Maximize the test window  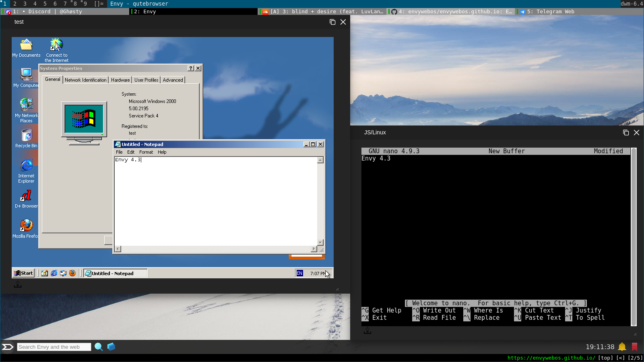[x=332, y=22]
